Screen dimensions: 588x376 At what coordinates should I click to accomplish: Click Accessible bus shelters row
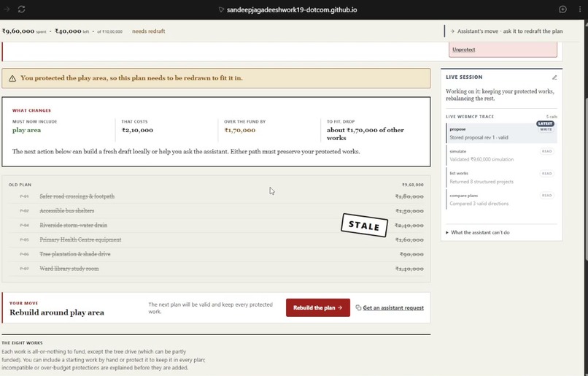pyautogui.click(x=216, y=211)
